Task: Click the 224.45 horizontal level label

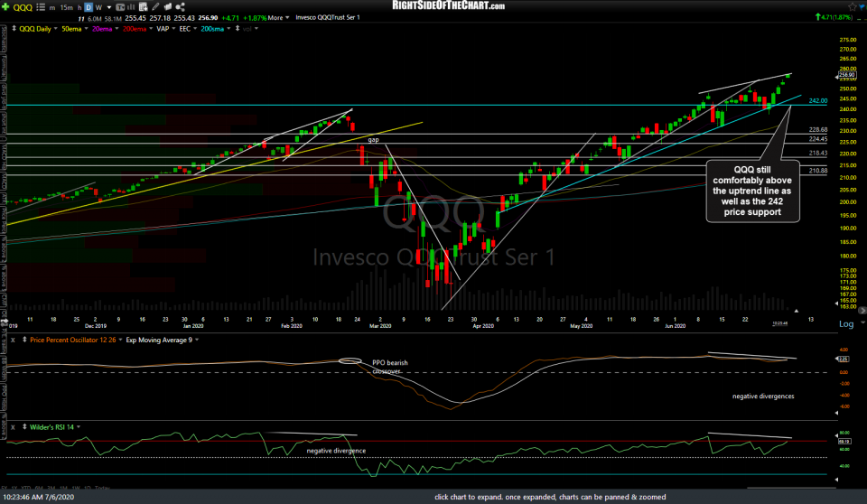Action: point(818,139)
